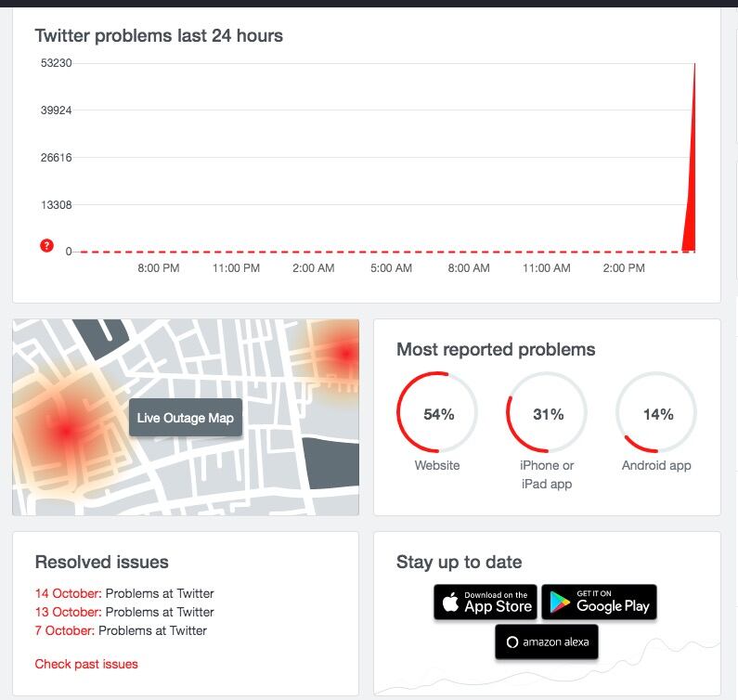Click the Alexa ring icon
Screen dimensions: 738x700
(511, 642)
